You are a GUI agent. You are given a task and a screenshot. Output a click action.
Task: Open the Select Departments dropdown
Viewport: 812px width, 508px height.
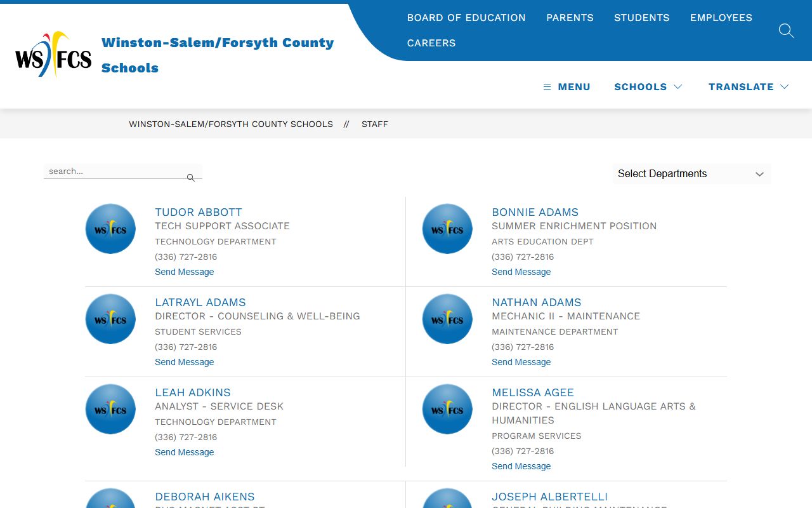pyautogui.click(x=692, y=174)
